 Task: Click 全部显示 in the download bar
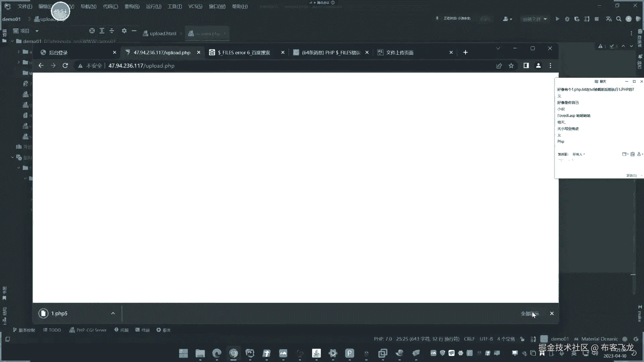529,313
